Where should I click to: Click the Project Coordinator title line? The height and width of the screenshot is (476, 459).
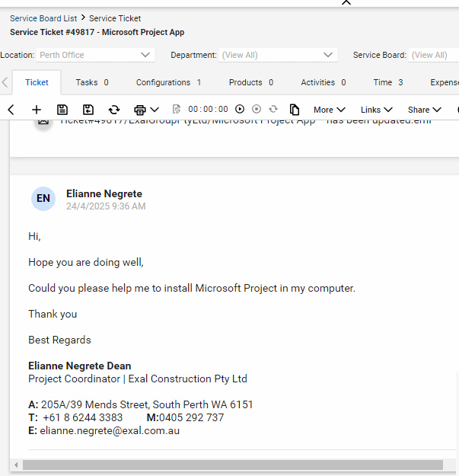coord(138,379)
